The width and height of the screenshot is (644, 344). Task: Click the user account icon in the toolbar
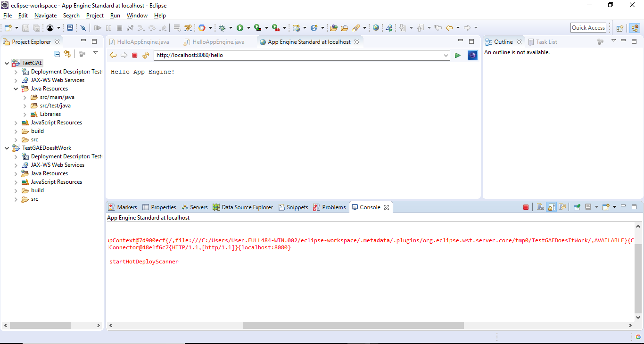click(x=50, y=28)
